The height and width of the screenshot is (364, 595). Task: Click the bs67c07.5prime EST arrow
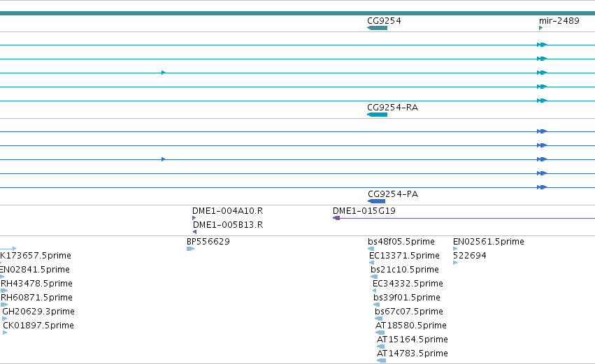pyautogui.click(x=378, y=319)
